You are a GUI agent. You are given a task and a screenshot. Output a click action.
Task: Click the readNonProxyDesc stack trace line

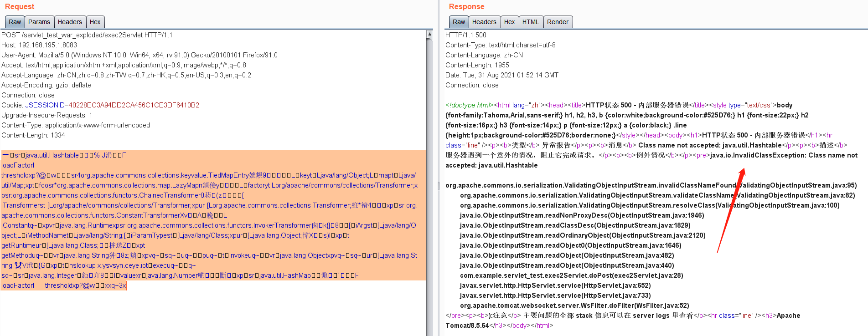coord(582,215)
